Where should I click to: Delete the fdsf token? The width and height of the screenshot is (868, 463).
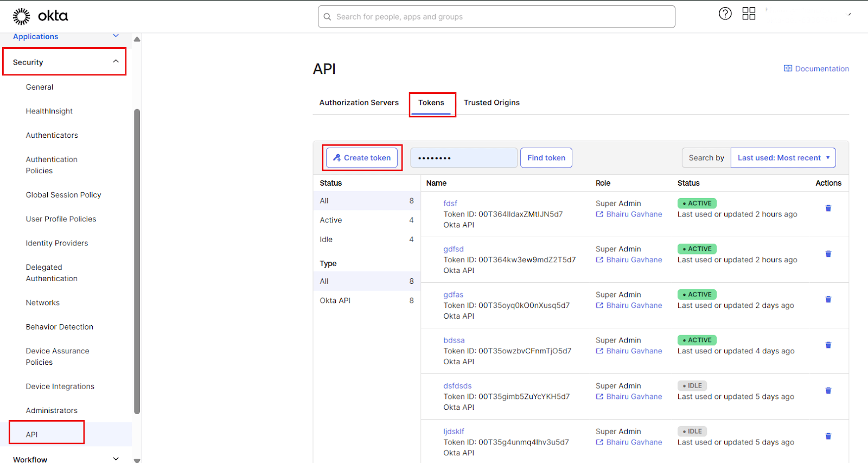(828, 208)
